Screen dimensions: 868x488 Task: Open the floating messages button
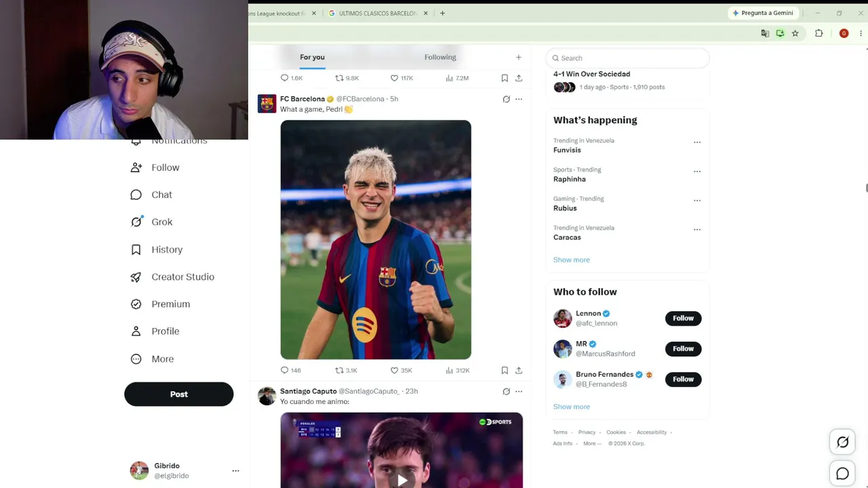pyautogui.click(x=842, y=474)
